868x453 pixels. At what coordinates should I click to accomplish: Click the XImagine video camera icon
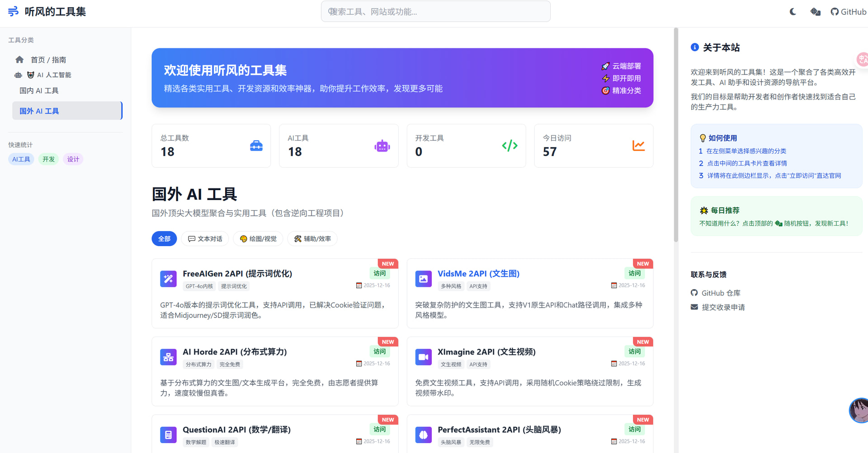(x=423, y=357)
